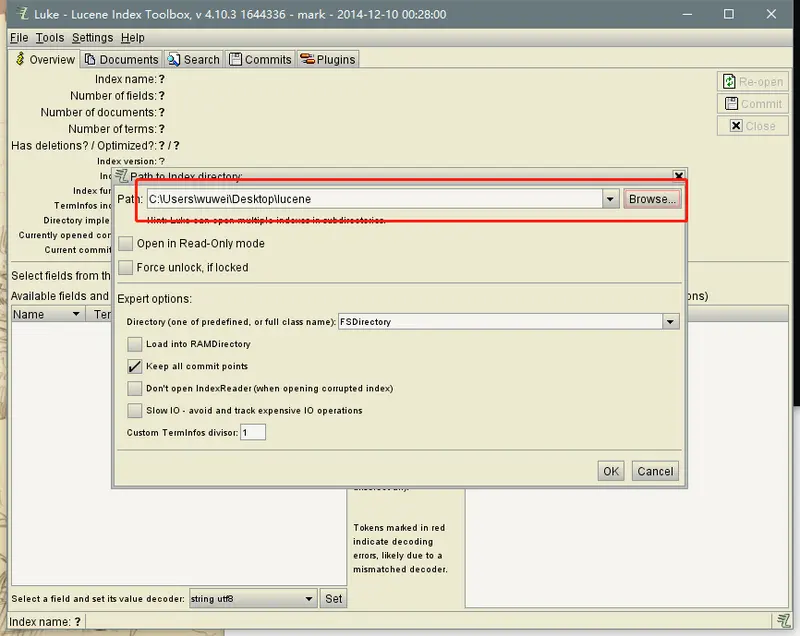This screenshot has height=636, width=800.
Task: Maximize the Luke window
Action: tap(729, 14)
